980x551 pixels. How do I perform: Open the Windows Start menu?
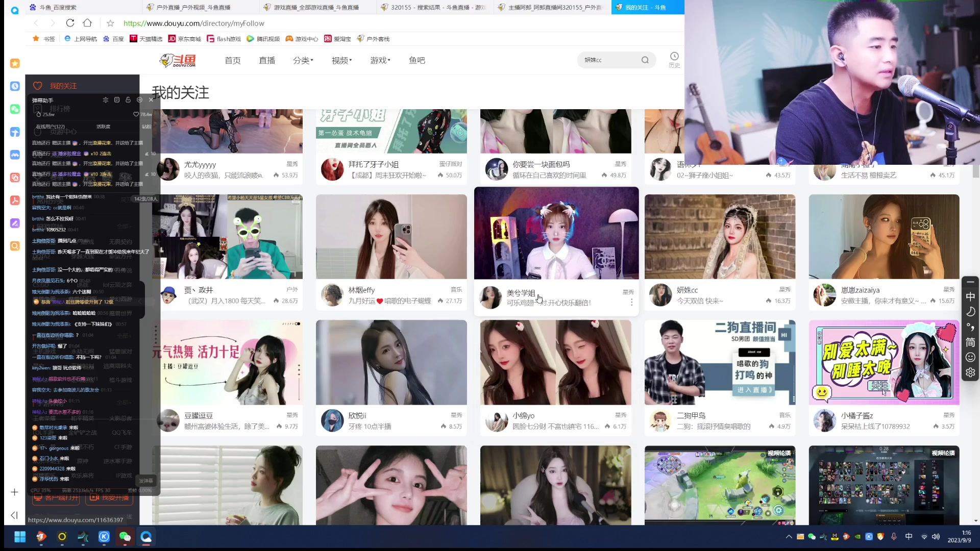20,537
